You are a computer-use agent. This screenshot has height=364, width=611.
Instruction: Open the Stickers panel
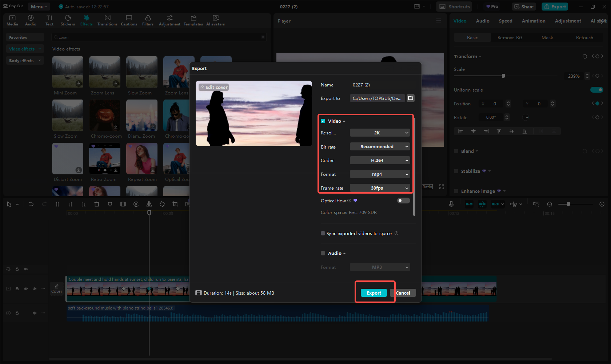tap(68, 20)
